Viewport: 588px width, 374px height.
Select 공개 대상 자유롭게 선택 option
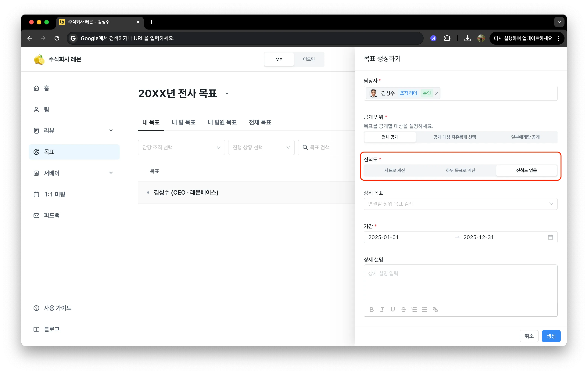coord(455,137)
